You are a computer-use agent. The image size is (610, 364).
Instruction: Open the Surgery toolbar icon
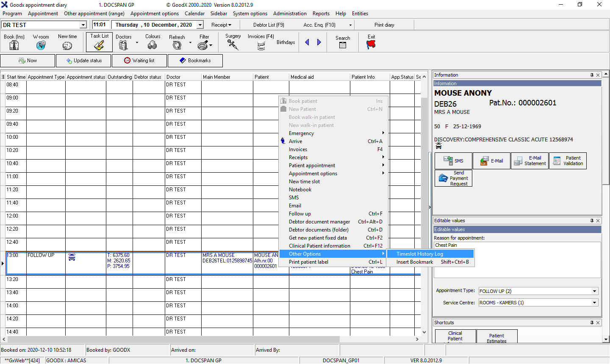[233, 45]
